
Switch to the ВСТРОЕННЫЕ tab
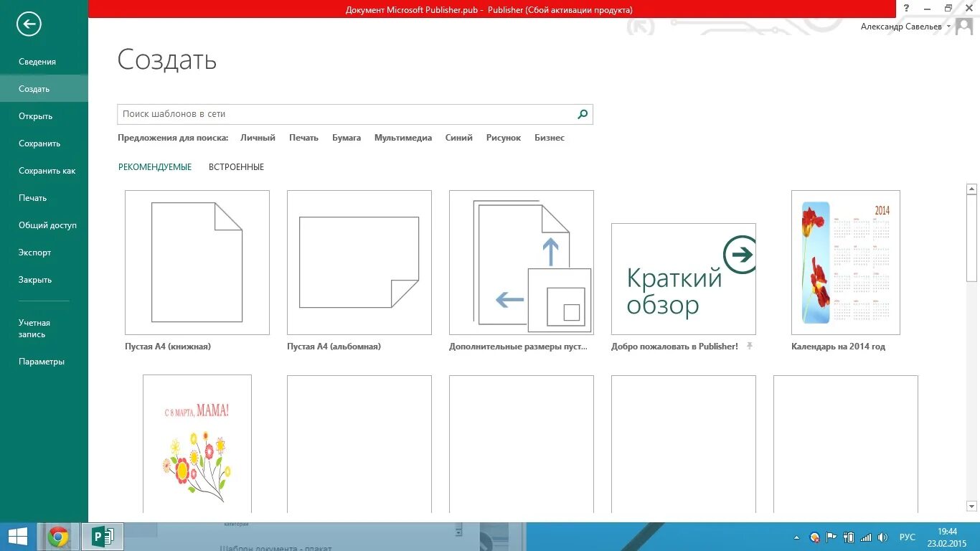236,167
